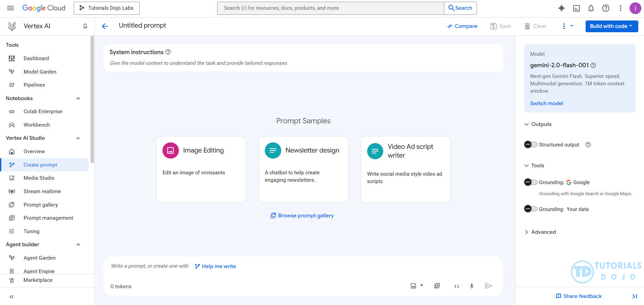644x305 pixels.
Task: Pin the Vertex AI product
Action: 85,26
